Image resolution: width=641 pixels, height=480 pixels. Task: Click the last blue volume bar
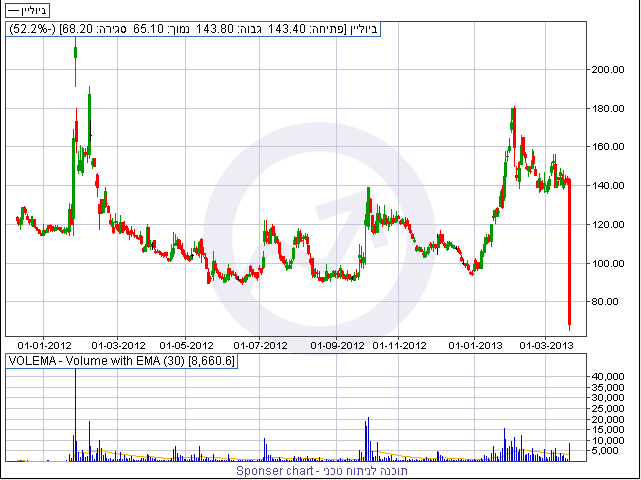coord(569,452)
